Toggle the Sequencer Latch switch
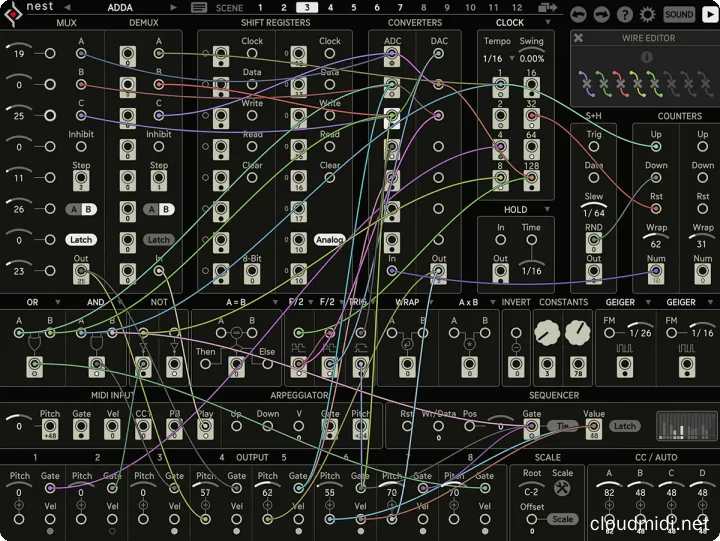Screen dimensions: 720x541 (624, 426)
